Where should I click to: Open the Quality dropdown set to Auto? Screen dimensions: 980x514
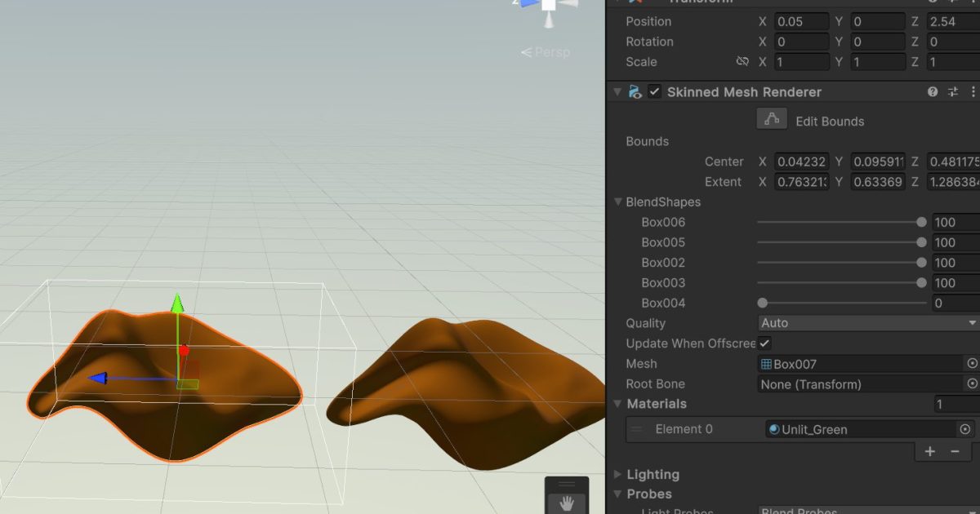866,323
